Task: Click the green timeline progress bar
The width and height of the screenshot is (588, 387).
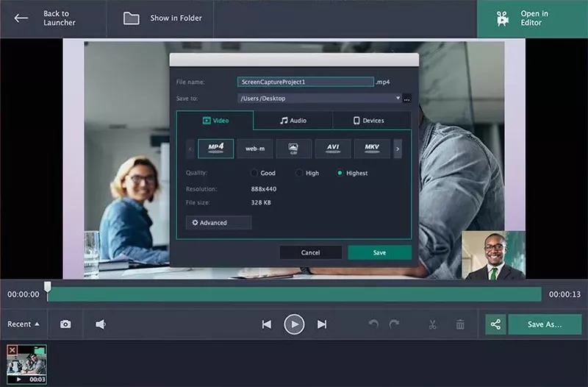Action: pyautogui.click(x=295, y=294)
